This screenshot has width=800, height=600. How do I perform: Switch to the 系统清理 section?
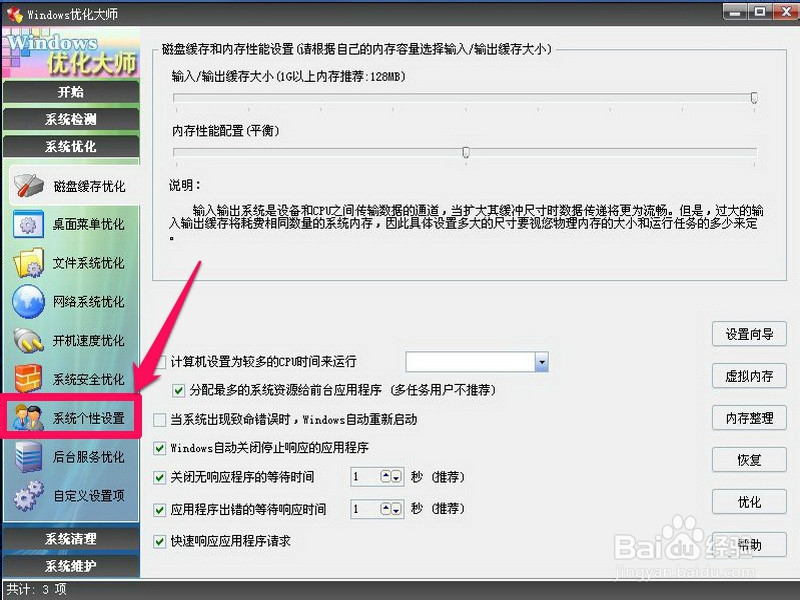coord(70,540)
